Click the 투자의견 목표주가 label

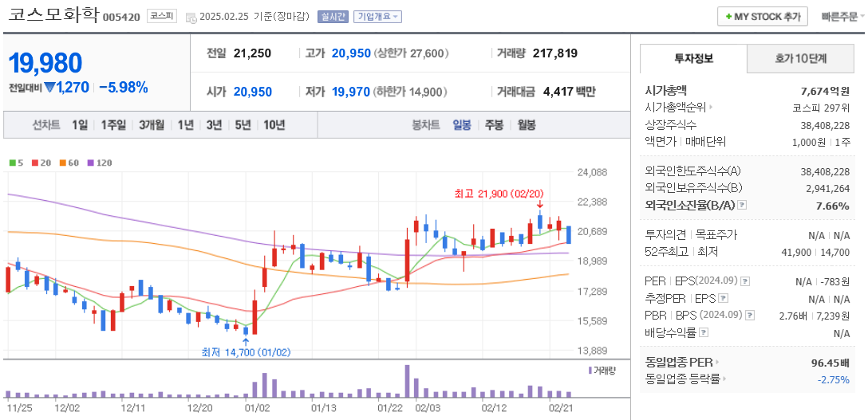692,235
